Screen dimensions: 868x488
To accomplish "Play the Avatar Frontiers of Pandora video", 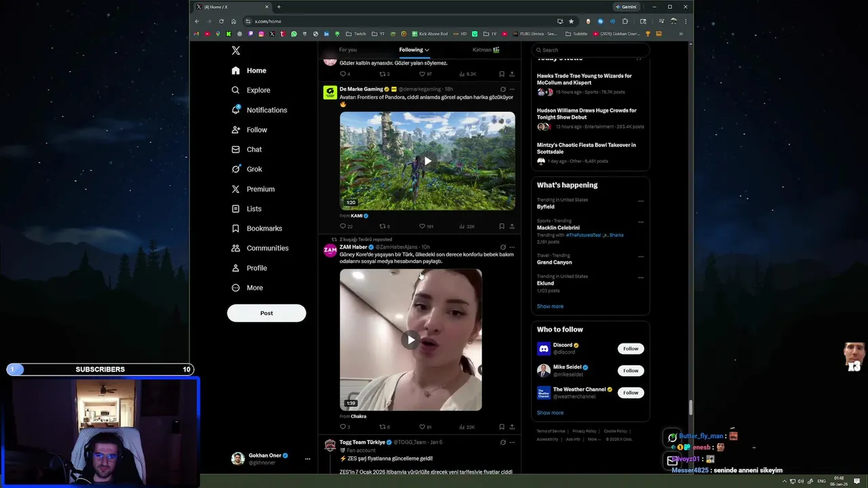I will 427,161.
